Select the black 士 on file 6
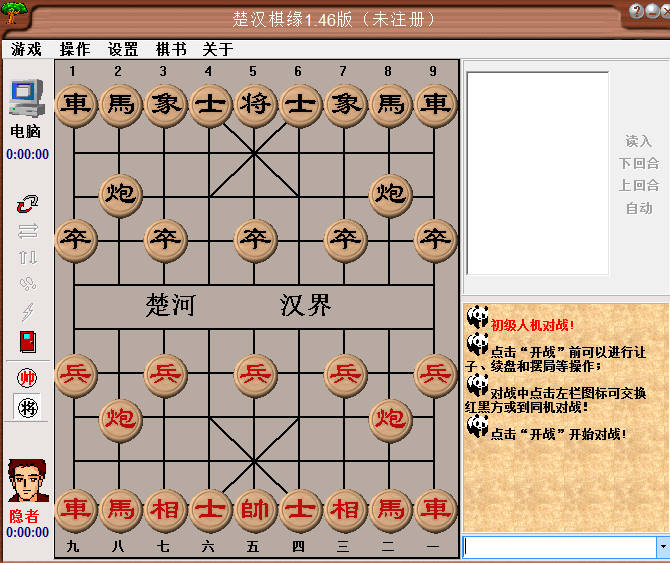 [x=300, y=105]
